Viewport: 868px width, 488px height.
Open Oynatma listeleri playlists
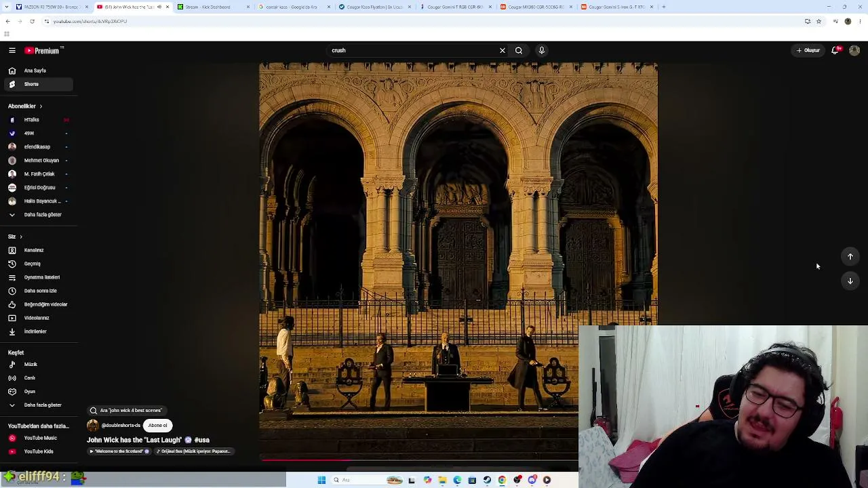38,277
